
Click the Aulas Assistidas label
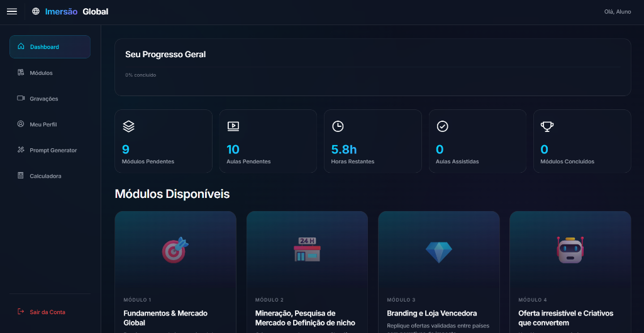(x=457, y=161)
